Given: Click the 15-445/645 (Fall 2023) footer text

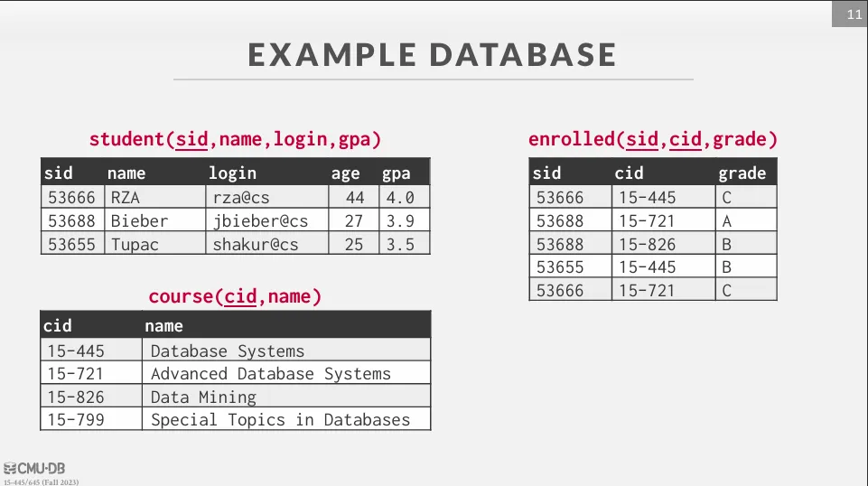Looking at the screenshot, I should [41, 481].
